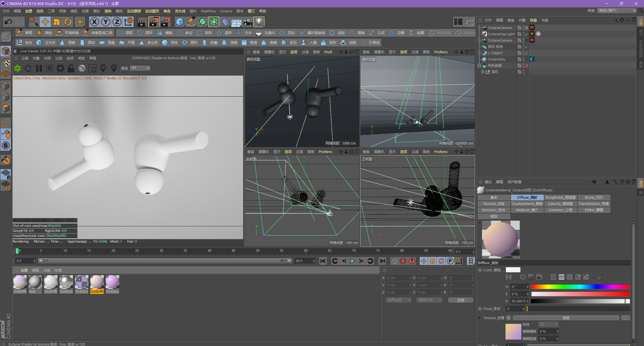Open Edit Render Settings icon
The width and height of the screenshot is (644, 346).
165,22
